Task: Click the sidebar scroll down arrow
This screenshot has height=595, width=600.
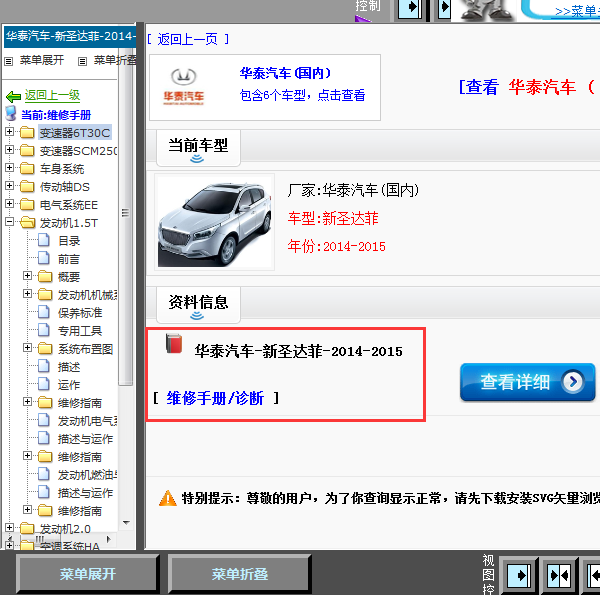Action: (x=126, y=522)
